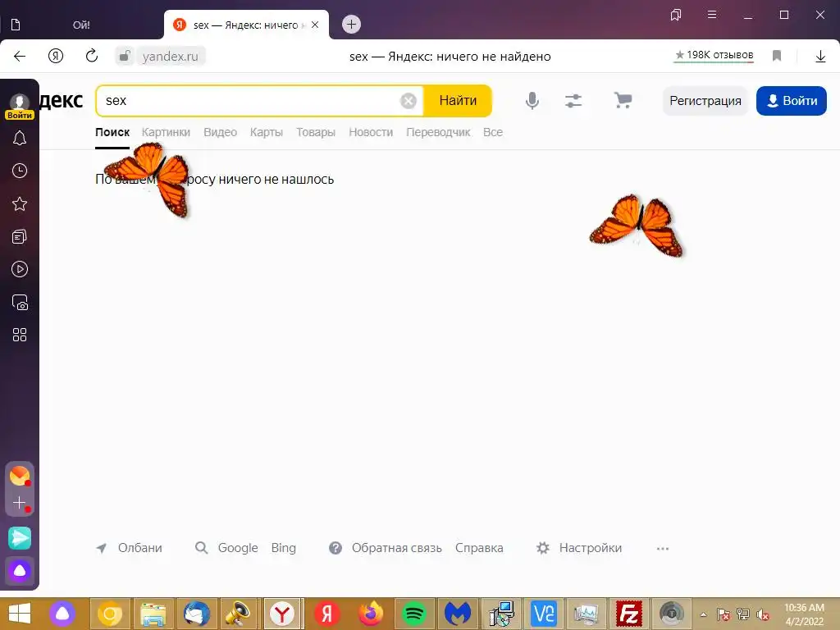Open sidebar messenger paper-plane icon
The height and width of the screenshot is (630, 840).
coord(20,538)
